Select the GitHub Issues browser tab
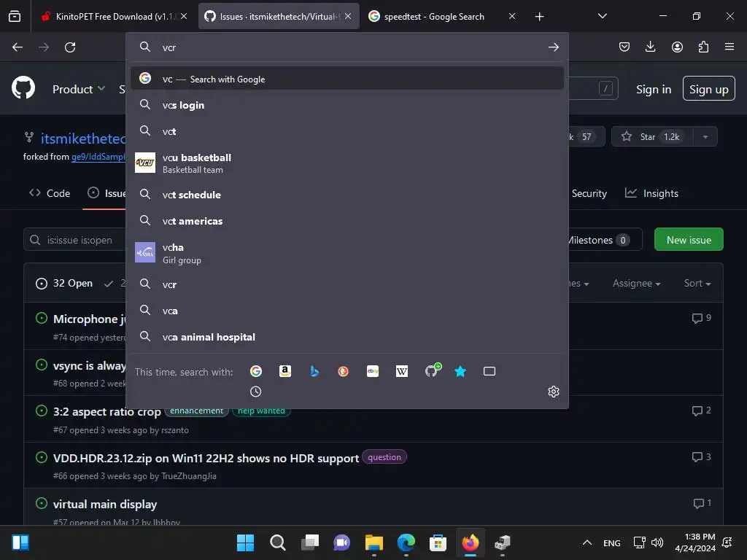This screenshot has height=560, width=747. (279, 16)
